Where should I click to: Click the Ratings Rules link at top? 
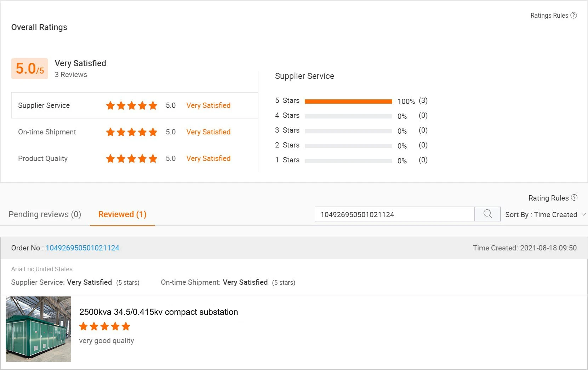point(549,16)
